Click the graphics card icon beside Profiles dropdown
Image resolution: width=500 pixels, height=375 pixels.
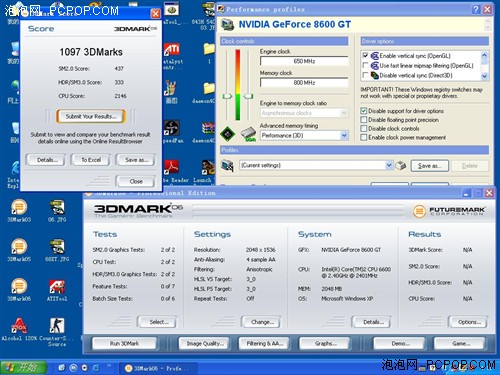(x=227, y=165)
